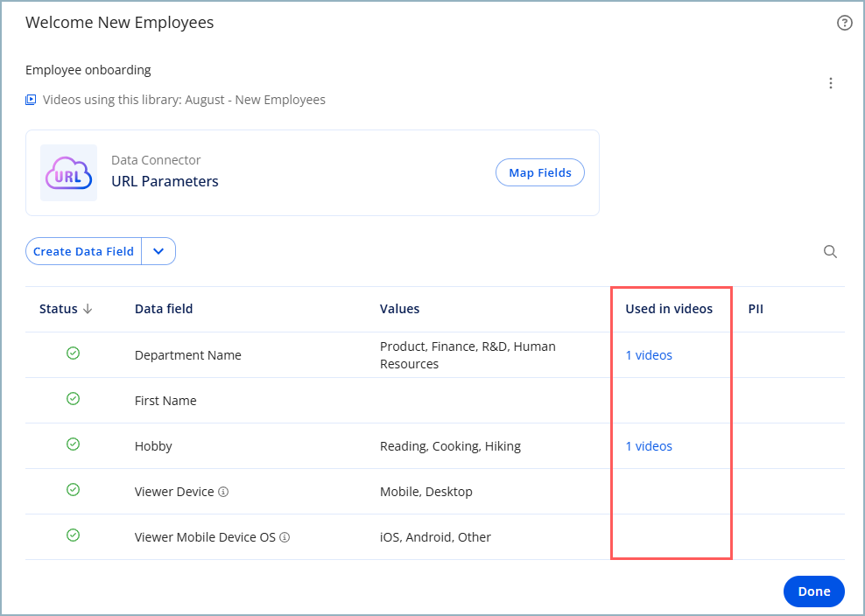Screen dimensions: 865x616
Task: Click the Create Data Field button
Action: pyautogui.click(x=83, y=251)
